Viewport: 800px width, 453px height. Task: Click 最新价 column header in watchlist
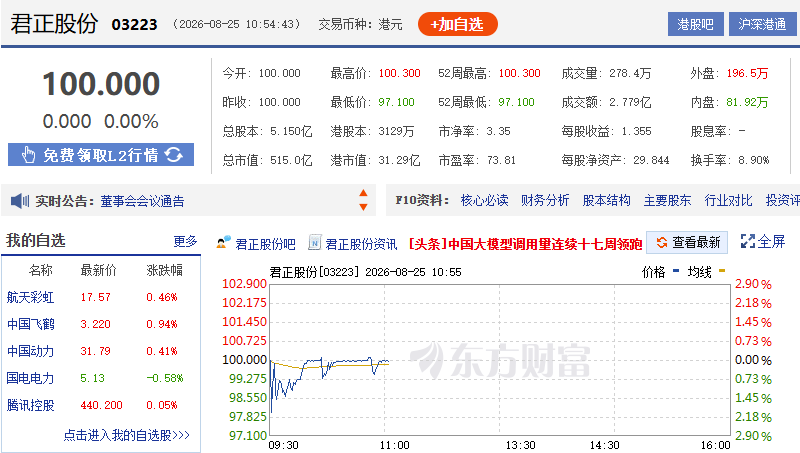pos(98,270)
